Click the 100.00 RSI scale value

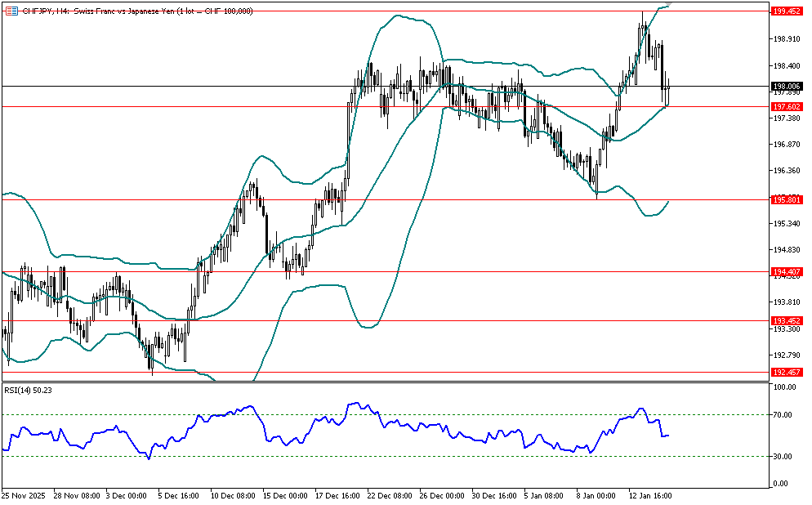click(784, 387)
